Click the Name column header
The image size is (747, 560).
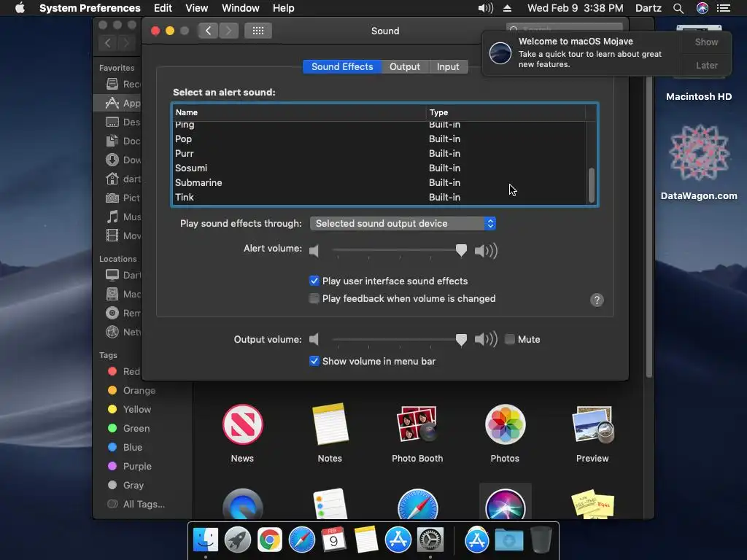click(298, 112)
